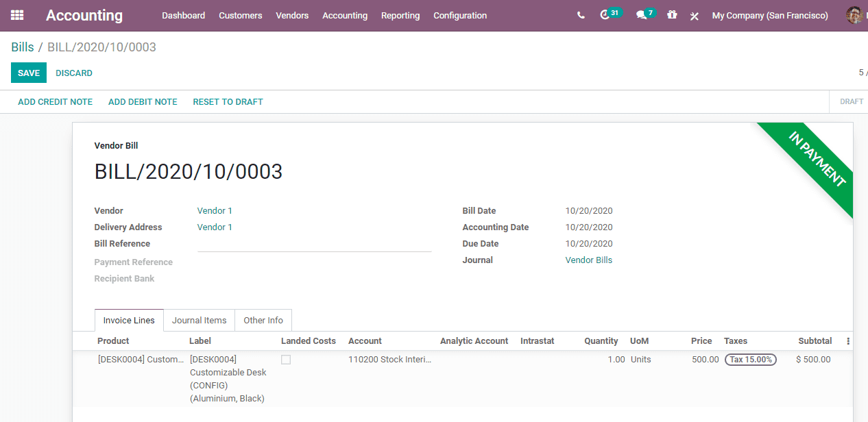
Task: Open the apps grid menu
Action: click(x=16, y=15)
